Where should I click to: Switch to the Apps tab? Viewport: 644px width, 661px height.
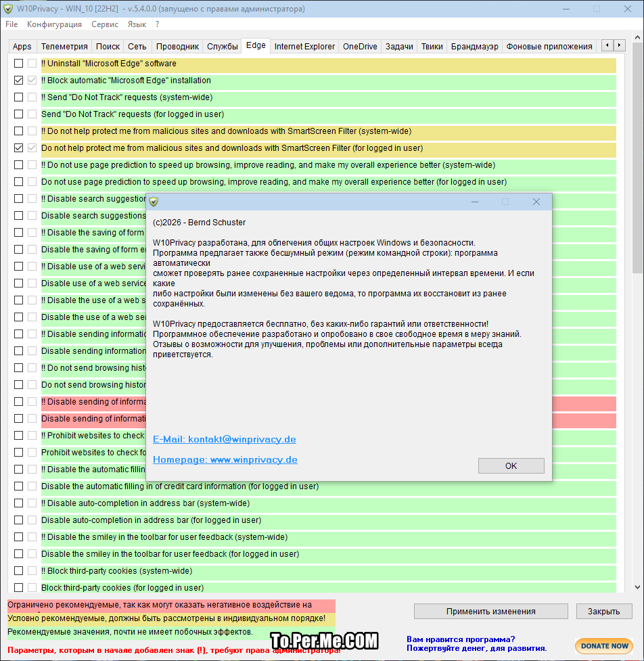tap(22, 47)
